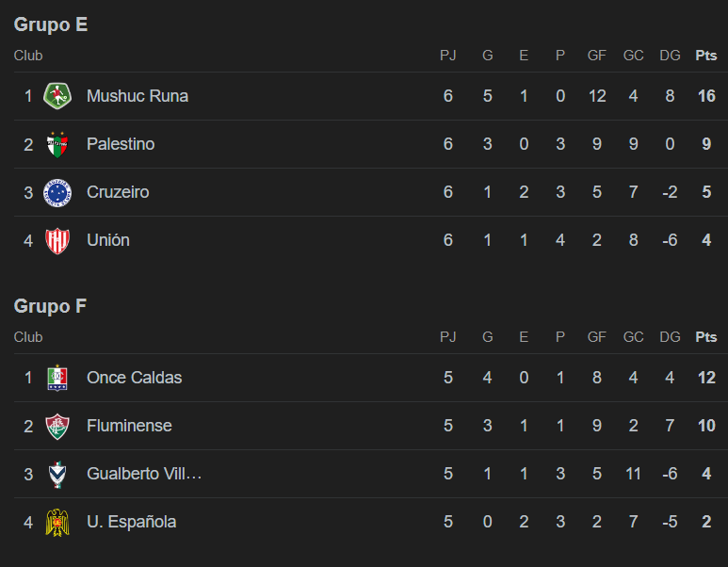Open the Mushuc Runa team name

[x=138, y=96]
